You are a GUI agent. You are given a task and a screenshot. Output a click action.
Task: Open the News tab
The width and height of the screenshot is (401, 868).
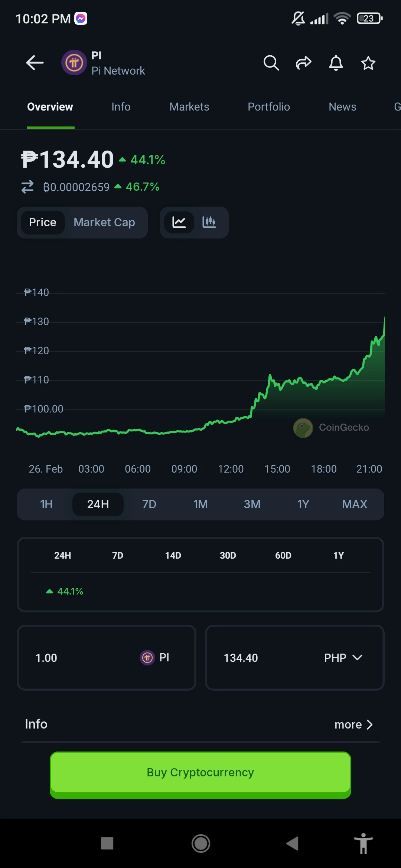(x=342, y=107)
